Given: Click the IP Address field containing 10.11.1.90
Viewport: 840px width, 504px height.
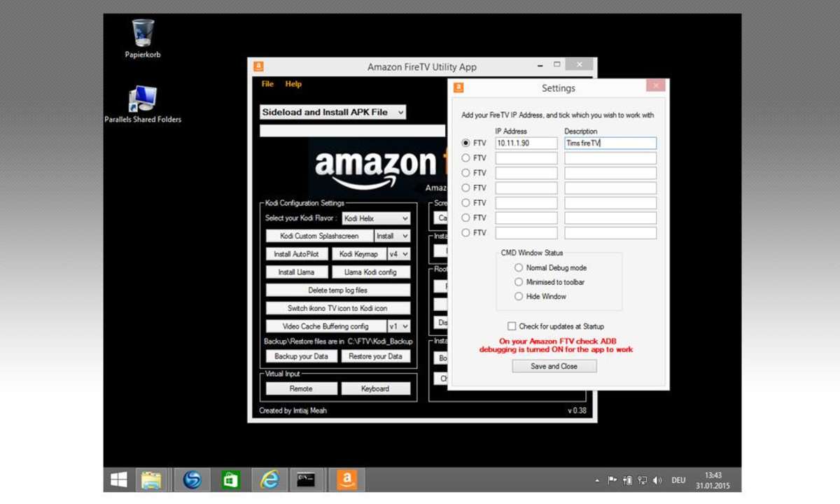Looking at the screenshot, I should tap(526, 143).
